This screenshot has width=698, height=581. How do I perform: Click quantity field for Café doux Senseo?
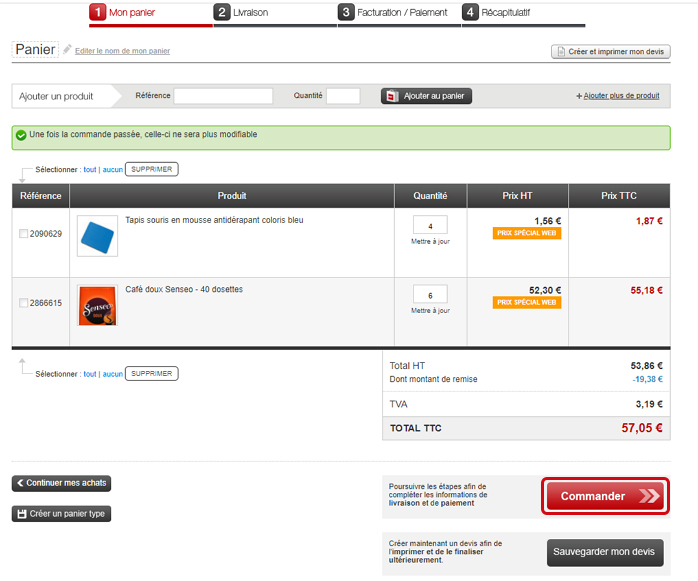(x=430, y=295)
